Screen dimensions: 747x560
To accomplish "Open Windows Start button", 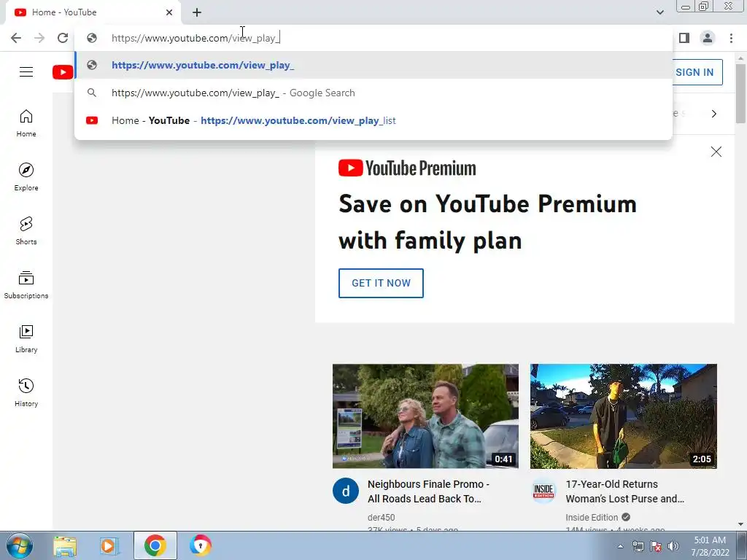I will coord(20,545).
